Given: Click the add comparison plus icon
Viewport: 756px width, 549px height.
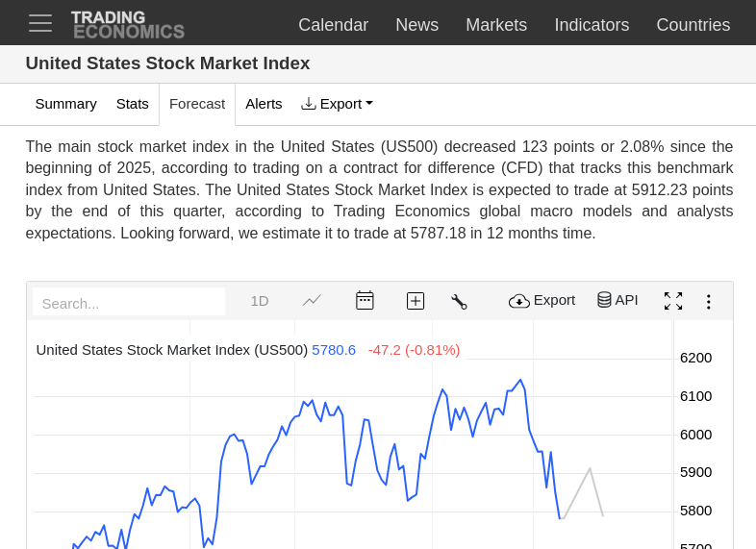Looking at the screenshot, I should click(416, 301).
